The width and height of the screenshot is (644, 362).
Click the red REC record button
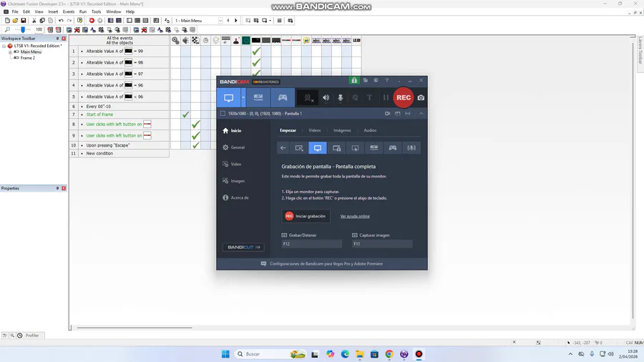tap(404, 98)
